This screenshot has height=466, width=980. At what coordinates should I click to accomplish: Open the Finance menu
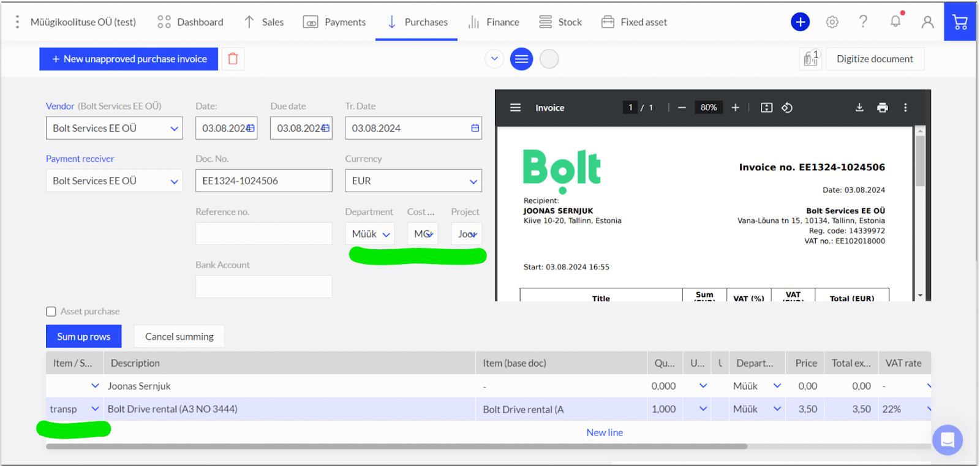tap(494, 22)
